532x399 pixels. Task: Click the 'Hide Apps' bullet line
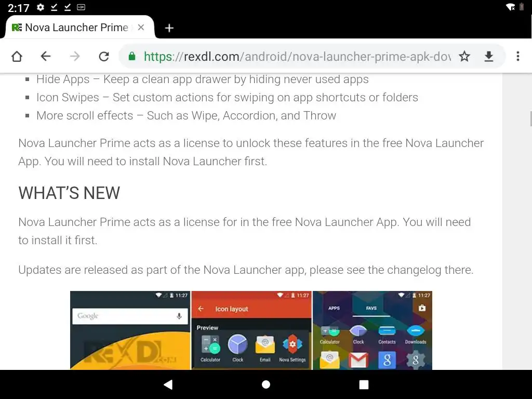tap(202, 79)
